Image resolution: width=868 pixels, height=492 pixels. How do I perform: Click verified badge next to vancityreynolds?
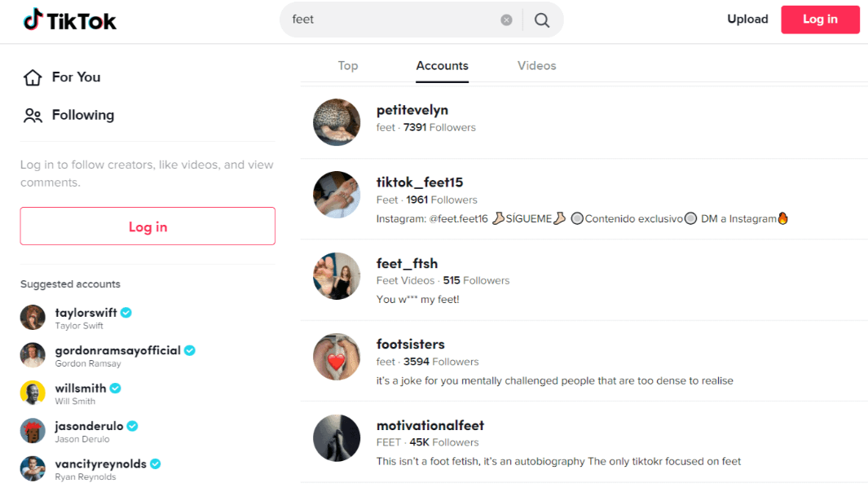156,463
